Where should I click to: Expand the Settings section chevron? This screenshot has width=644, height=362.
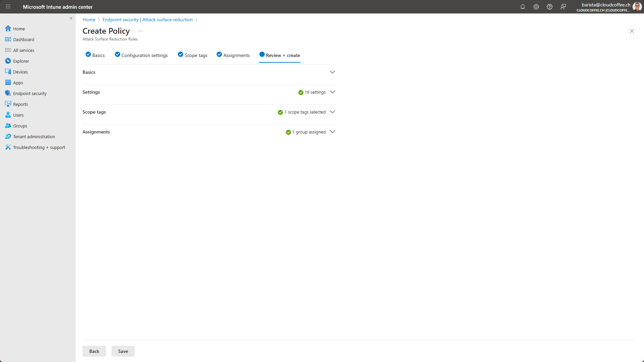[x=332, y=92]
